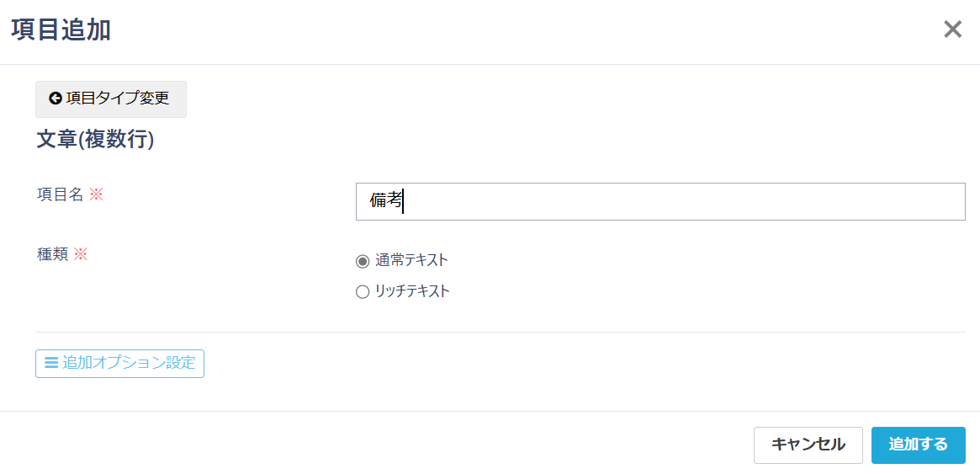Focus the 項目名 input field
The height and width of the screenshot is (474, 980).
(x=660, y=202)
